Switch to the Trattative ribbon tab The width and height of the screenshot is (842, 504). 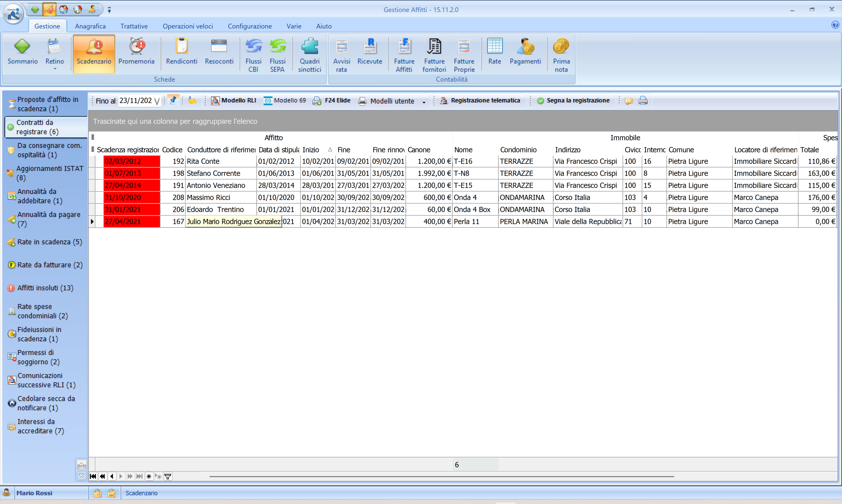134,26
